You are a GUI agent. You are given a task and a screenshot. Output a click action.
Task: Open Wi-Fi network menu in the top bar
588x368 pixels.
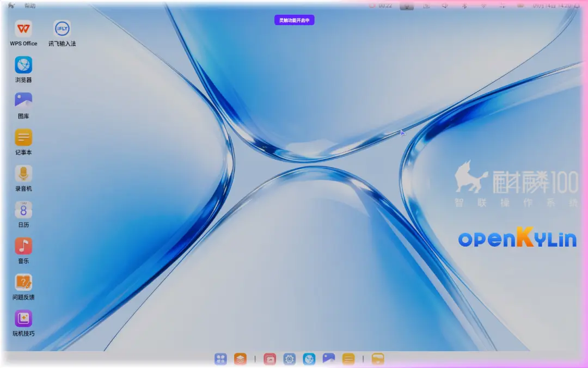(483, 5)
